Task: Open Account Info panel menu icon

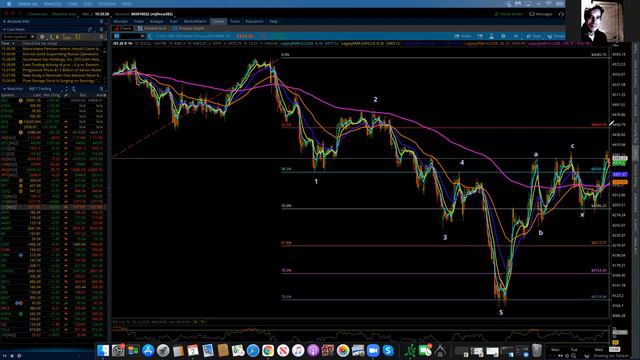Action: pyautogui.click(x=102, y=22)
